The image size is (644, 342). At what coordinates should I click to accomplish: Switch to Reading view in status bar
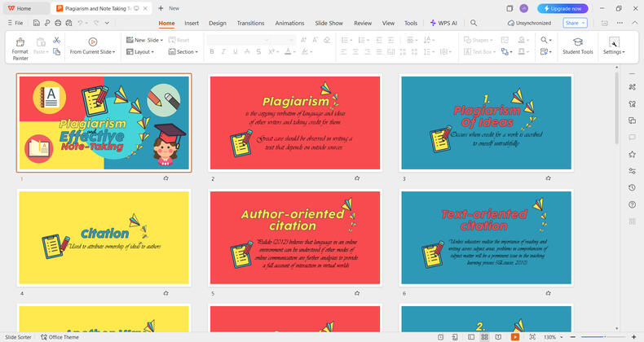[498, 337]
